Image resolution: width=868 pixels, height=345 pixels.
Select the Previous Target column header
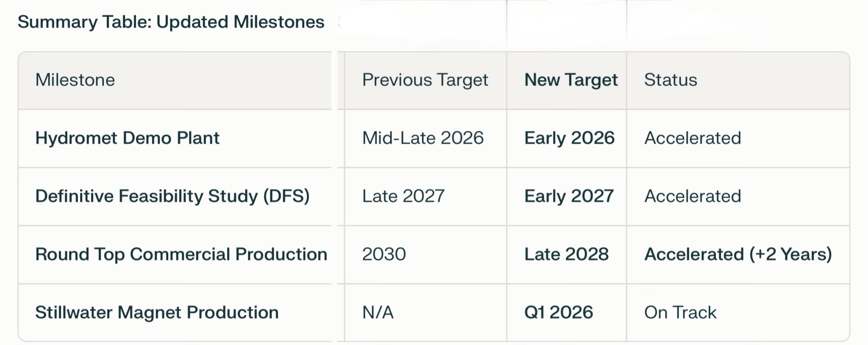425,80
